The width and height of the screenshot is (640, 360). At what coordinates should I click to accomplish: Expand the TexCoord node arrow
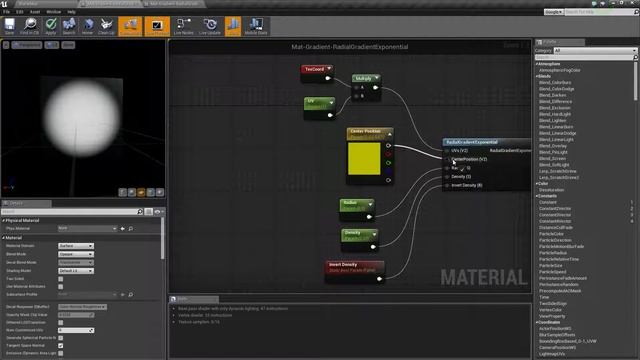click(x=329, y=69)
